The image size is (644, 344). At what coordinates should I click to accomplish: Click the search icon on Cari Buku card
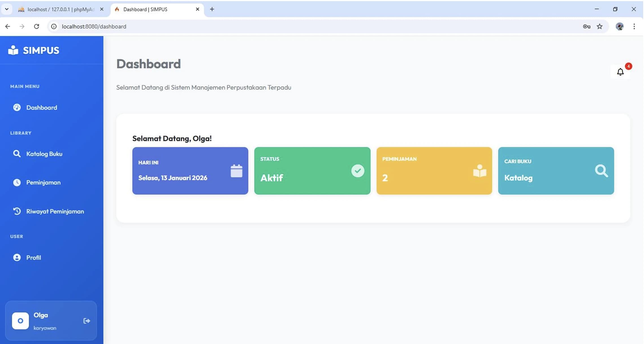point(601,171)
